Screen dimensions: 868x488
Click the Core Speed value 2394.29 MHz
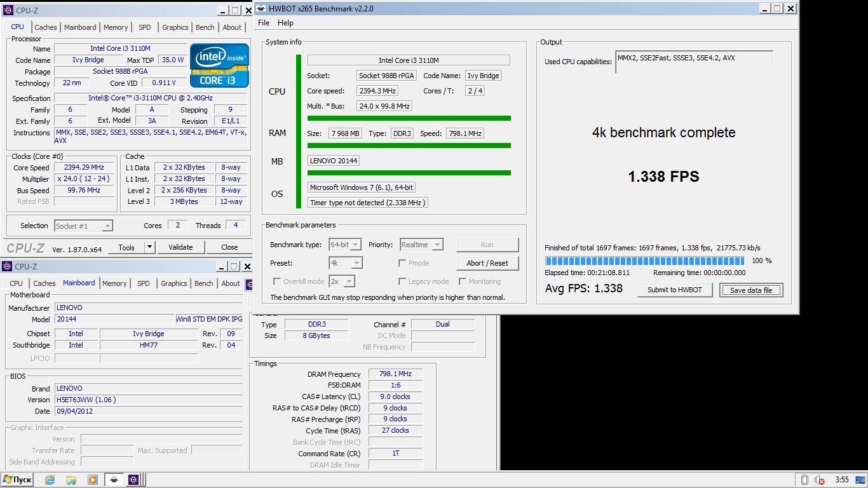tap(84, 168)
